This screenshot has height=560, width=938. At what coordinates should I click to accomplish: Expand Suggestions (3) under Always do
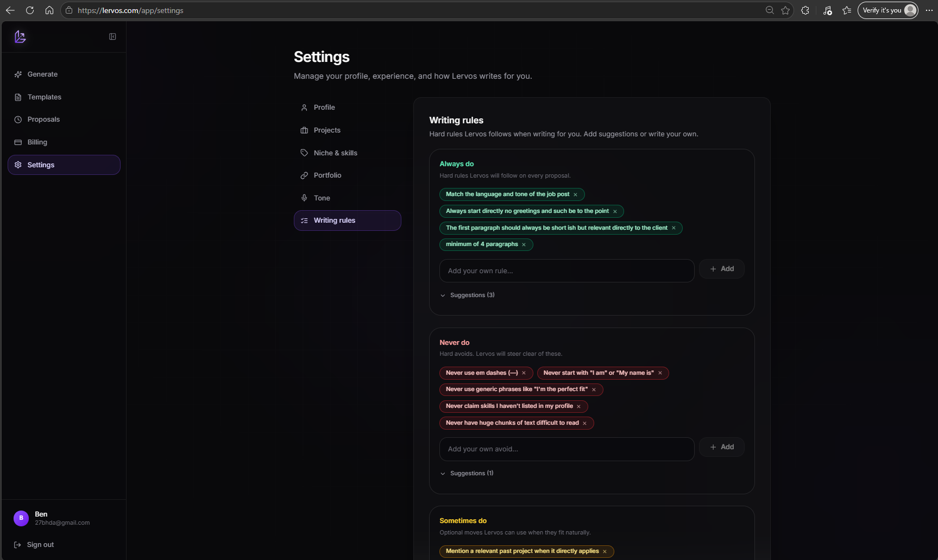coord(467,295)
